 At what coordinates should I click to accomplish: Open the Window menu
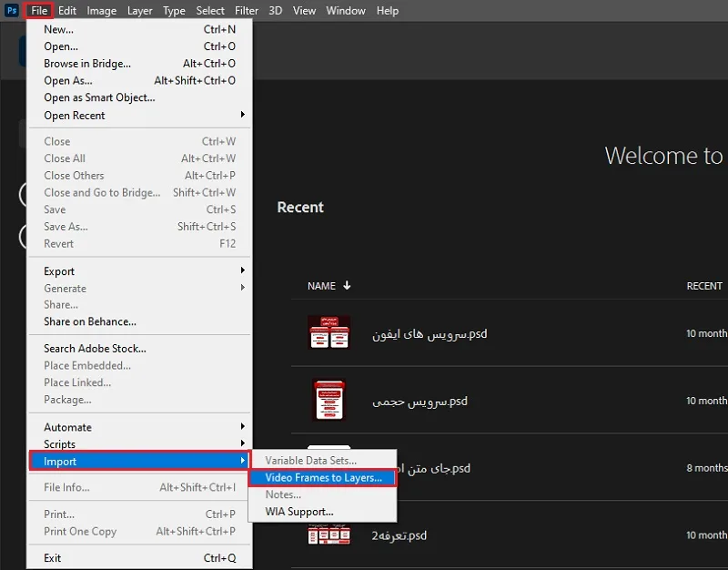(346, 10)
